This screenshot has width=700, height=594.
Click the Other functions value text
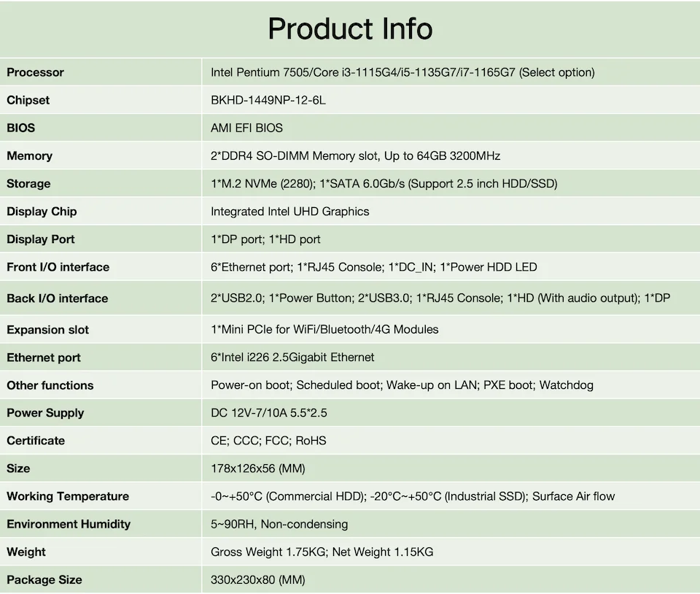[x=402, y=385]
